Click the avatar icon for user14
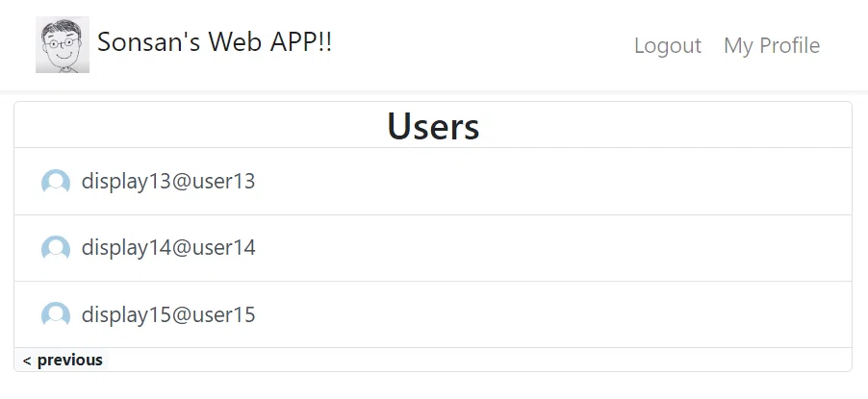This screenshot has width=868, height=399. pos(56,248)
